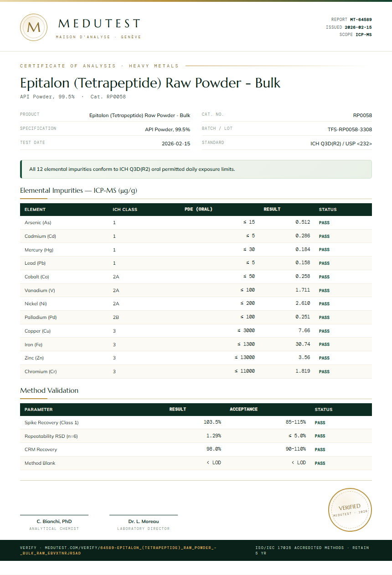The image size is (392, 575).
Task: Select the Copper (Cu) row label
Action: click(x=38, y=331)
